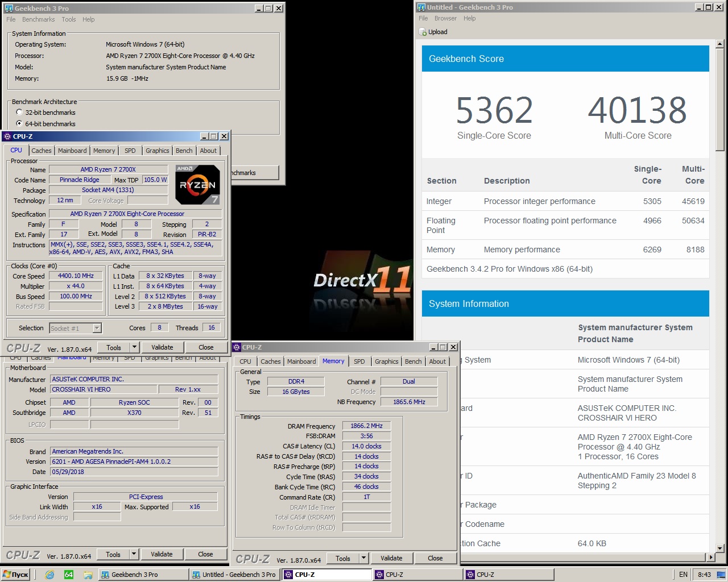Select the 64-bit benchmarks radio button
The height and width of the screenshot is (582, 728).
pyautogui.click(x=19, y=123)
